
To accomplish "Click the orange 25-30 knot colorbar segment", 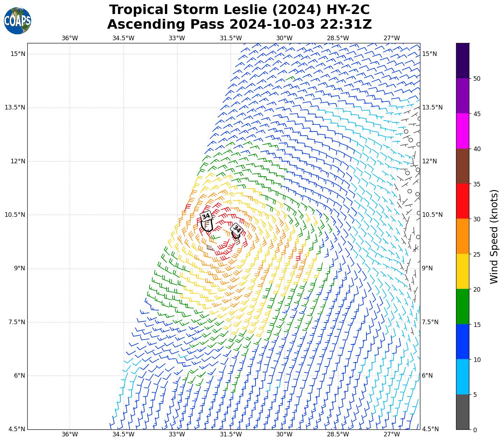I will 463,236.
